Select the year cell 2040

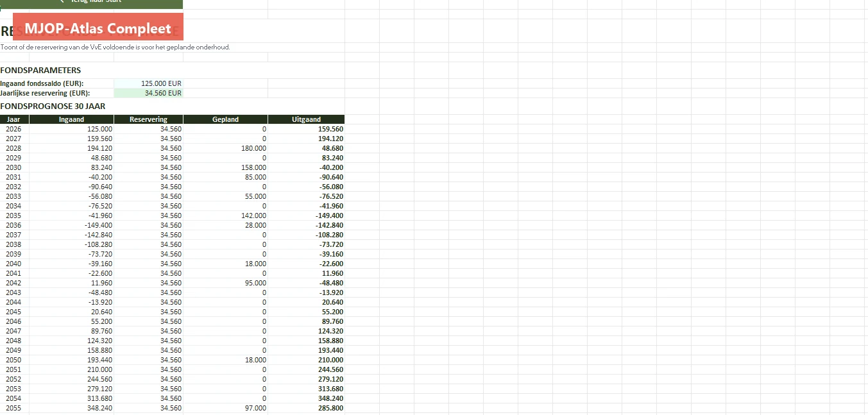click(14, 264)
